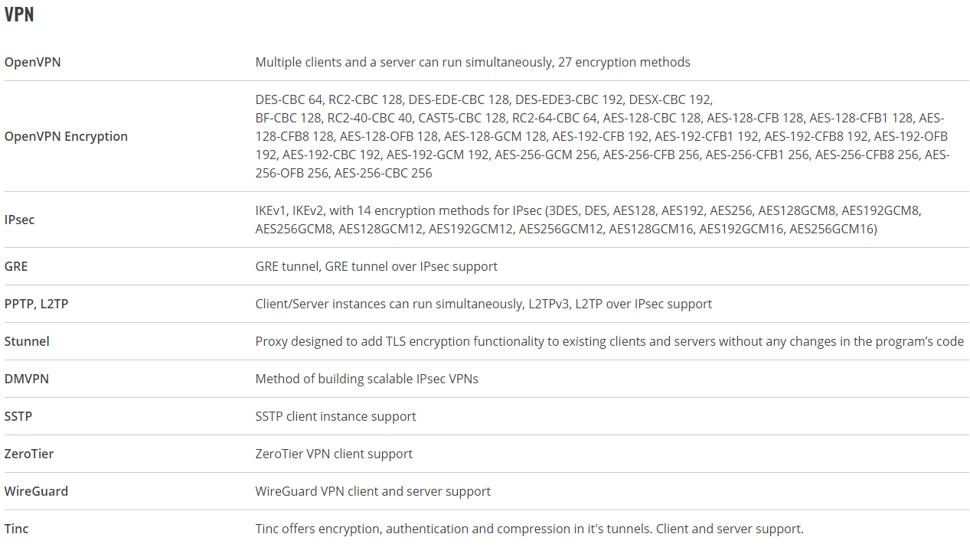The height and width of the screenshot is (560, 970).
Task: Click the Stunnel row label
Action: pyautogui.click(x=27, y=341)
